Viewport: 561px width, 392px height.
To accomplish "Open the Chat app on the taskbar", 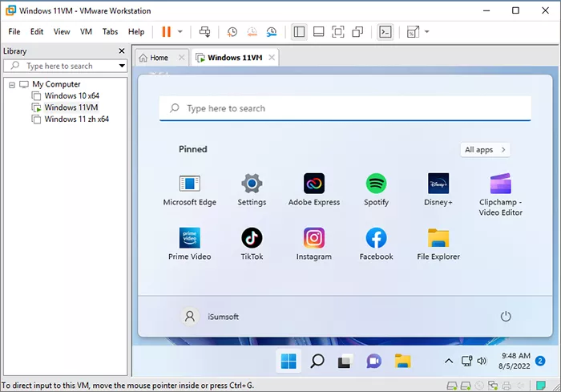I will point(374,362).
